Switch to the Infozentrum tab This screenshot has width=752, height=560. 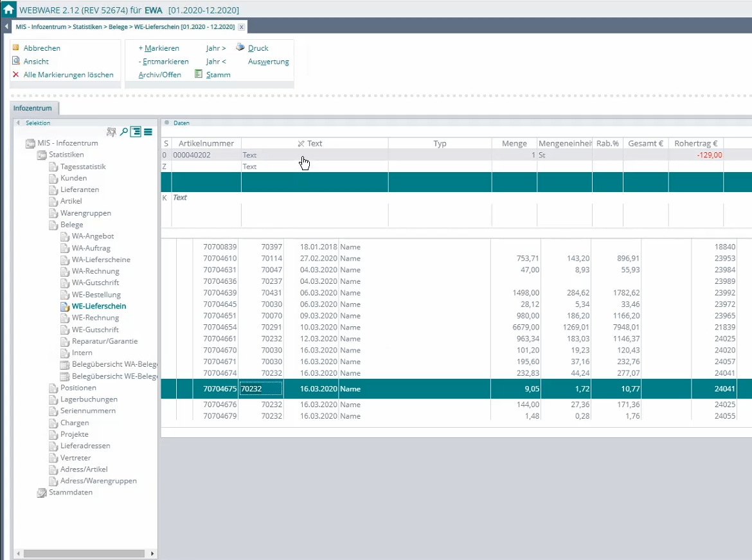(33, 109)
